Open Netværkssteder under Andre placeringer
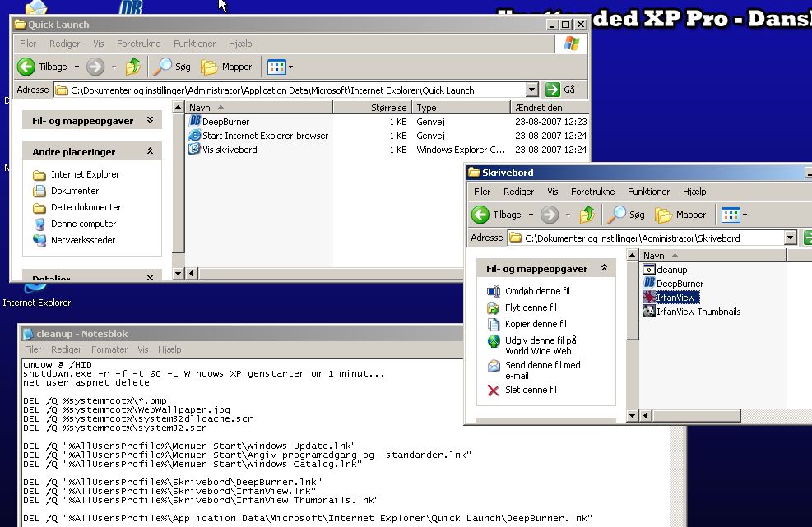The height and width of the screenshot is (527, 812). tap(74, 240)
